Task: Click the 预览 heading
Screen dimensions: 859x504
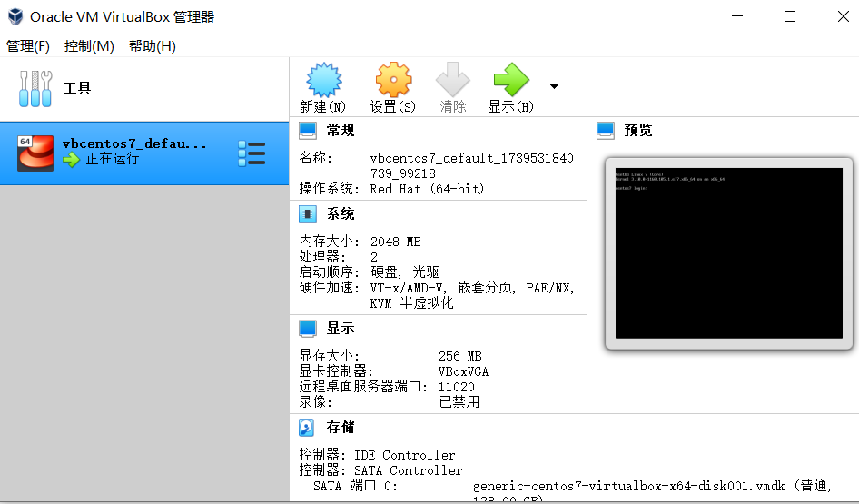Action: [x=638, y=131]
